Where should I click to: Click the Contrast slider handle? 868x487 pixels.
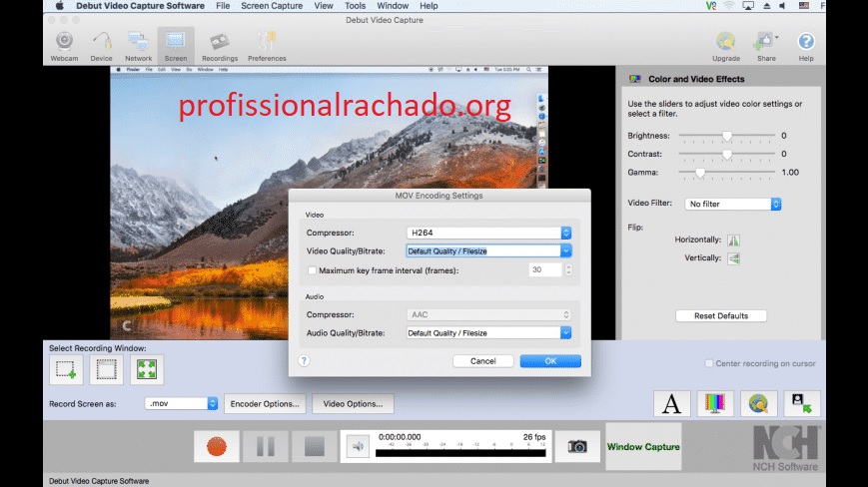727,155
